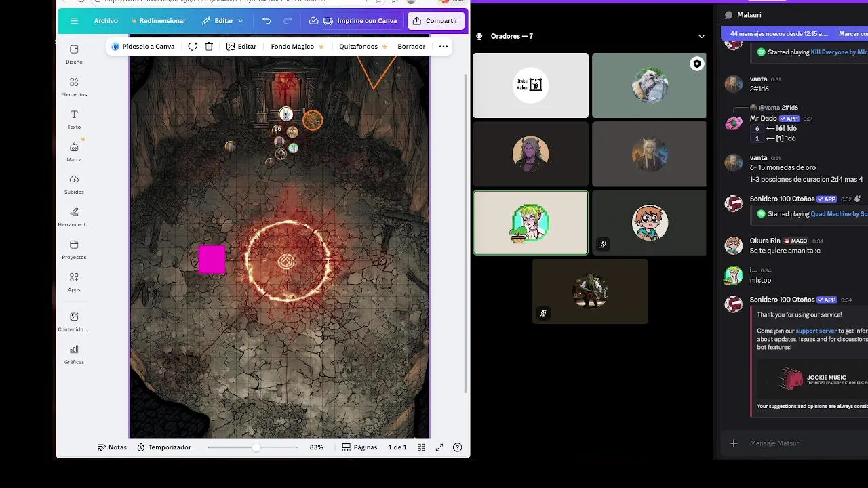Open the Contenido sidebar panel

(74, 322)
